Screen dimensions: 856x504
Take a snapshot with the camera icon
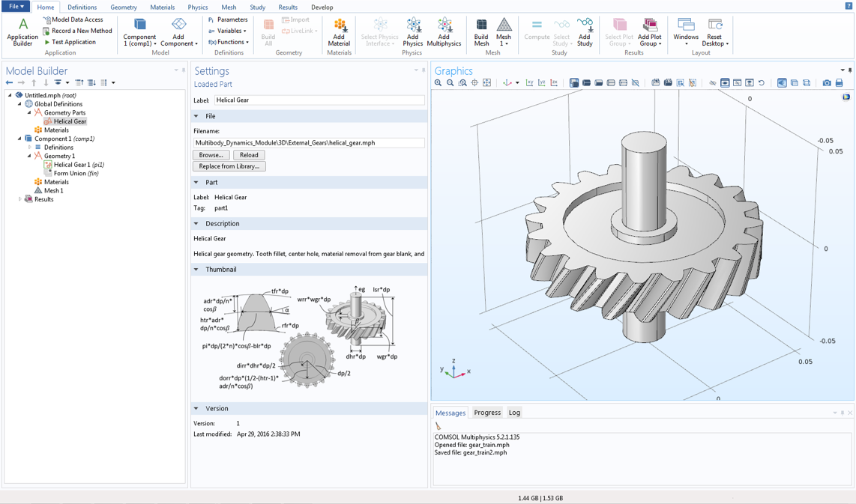click(x=827, y=83)
